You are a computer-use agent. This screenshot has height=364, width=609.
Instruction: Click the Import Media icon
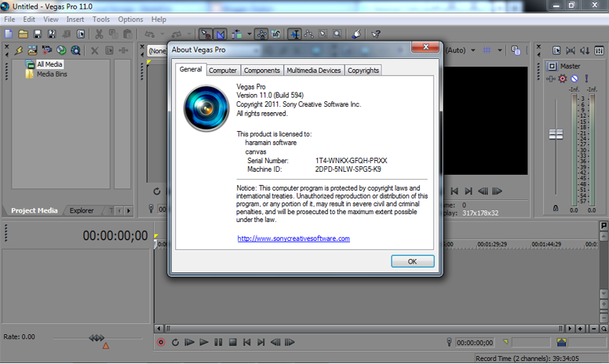coord(33,50)
